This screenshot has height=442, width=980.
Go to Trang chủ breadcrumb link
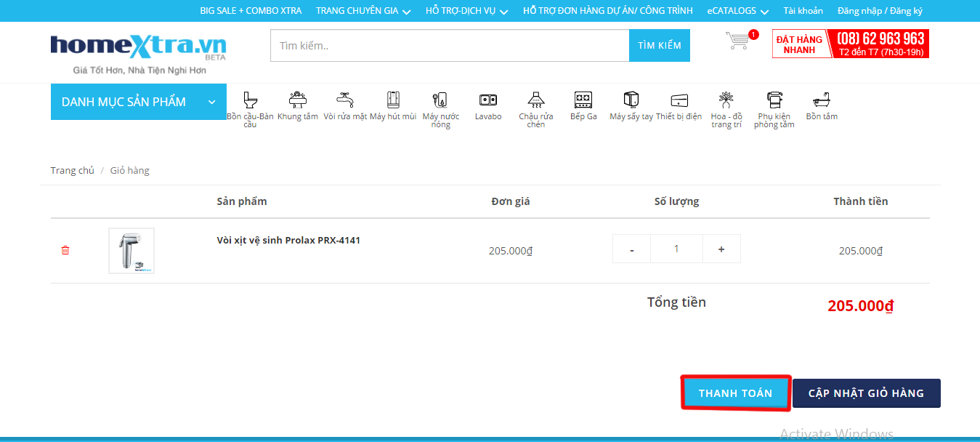[x=73, y=170]
